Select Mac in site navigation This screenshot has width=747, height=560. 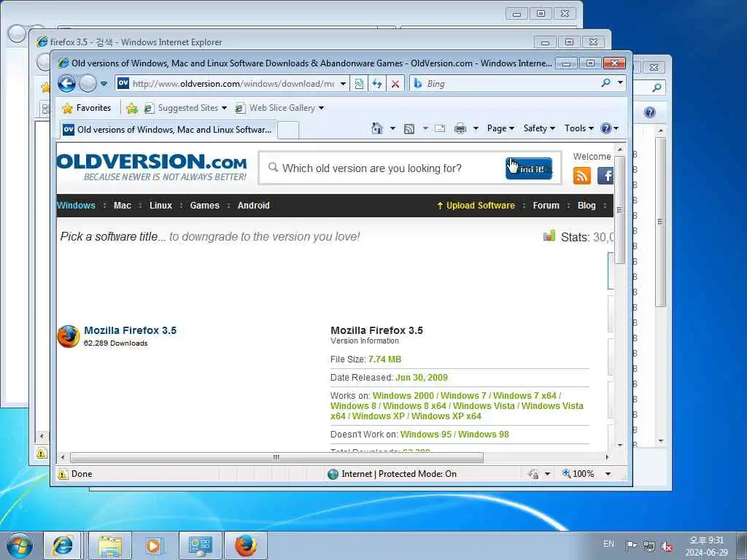pos(122,206)
